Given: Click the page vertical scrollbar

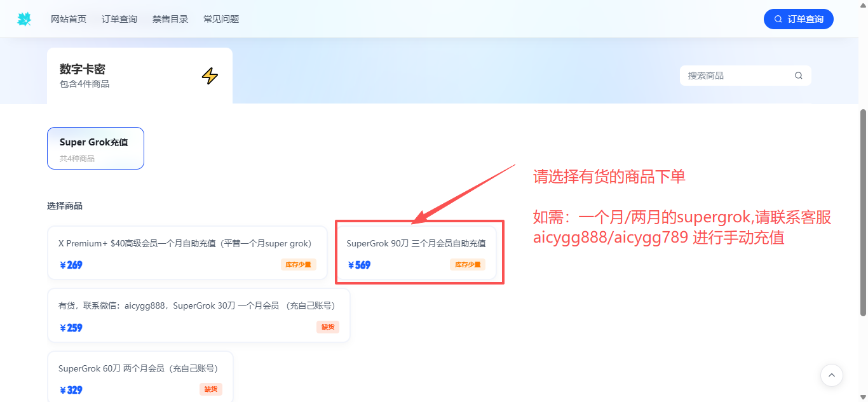Looking at the screenshot, I should point(863,212).
